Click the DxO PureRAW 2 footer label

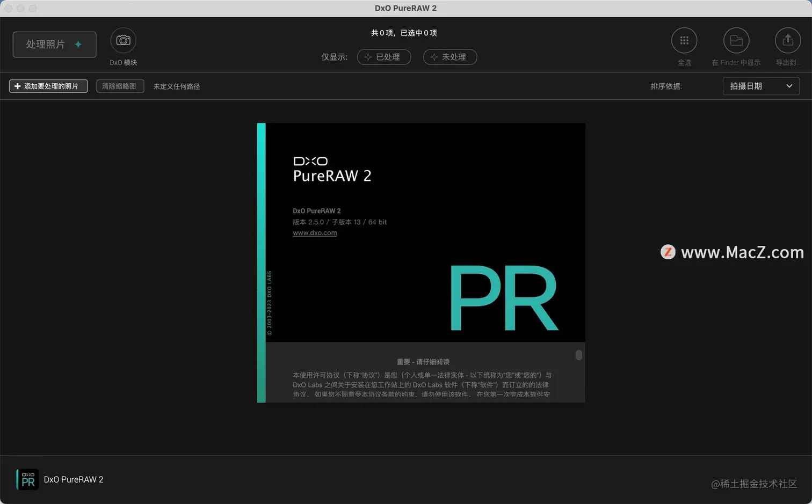pyautogui.click(x=74, y=480)
